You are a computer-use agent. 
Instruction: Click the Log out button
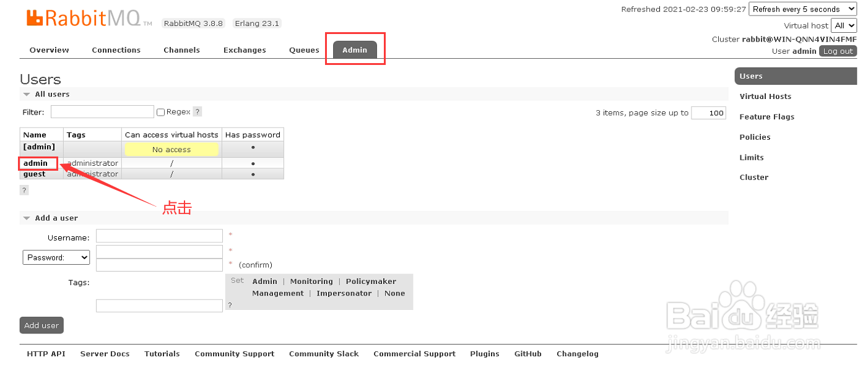838,51
